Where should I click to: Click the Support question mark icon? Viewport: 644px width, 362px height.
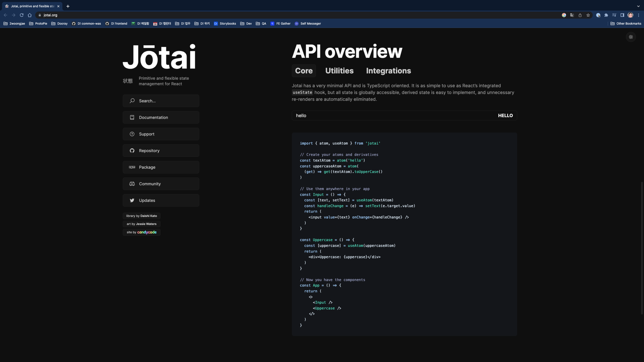(x=132, y=134)
